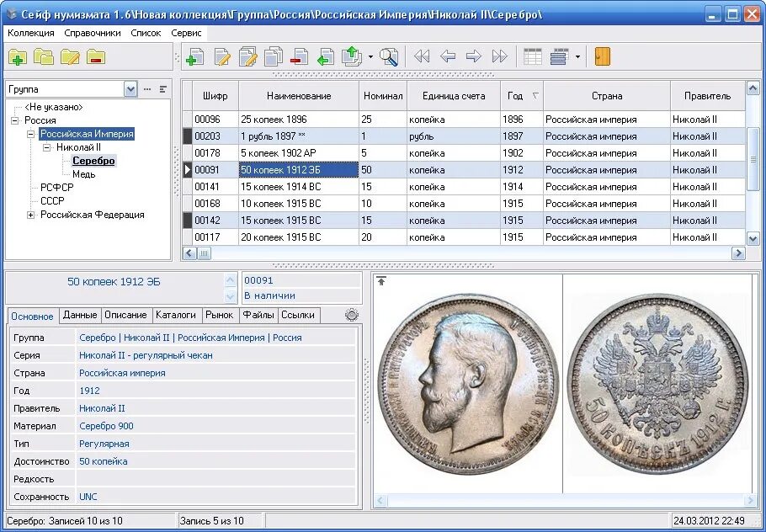
Task: Click the Правитель column header
Action: (707, 96)
